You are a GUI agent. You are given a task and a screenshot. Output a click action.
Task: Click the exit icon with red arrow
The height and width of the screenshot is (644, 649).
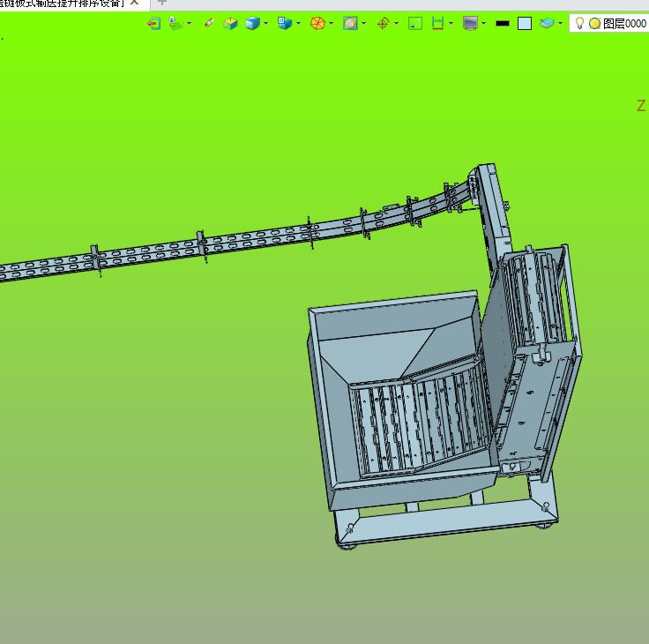pyautogui.click(x=154, y=24)
